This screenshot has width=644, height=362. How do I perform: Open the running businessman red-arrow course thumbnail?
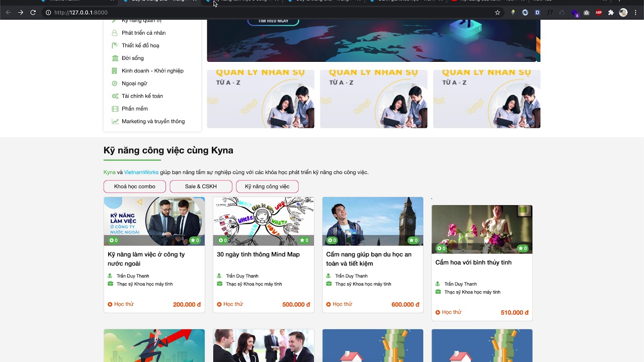[154, 345]
